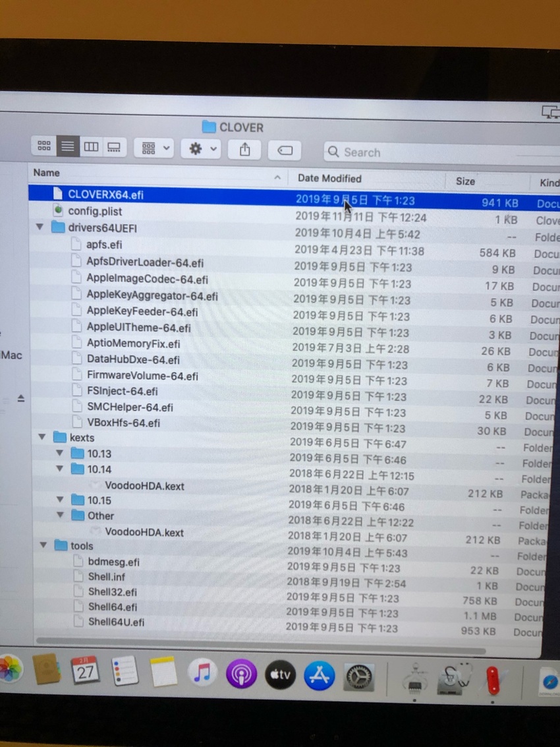Click the 10.15 folder icon
560x747 pixels.
(78, 500)
